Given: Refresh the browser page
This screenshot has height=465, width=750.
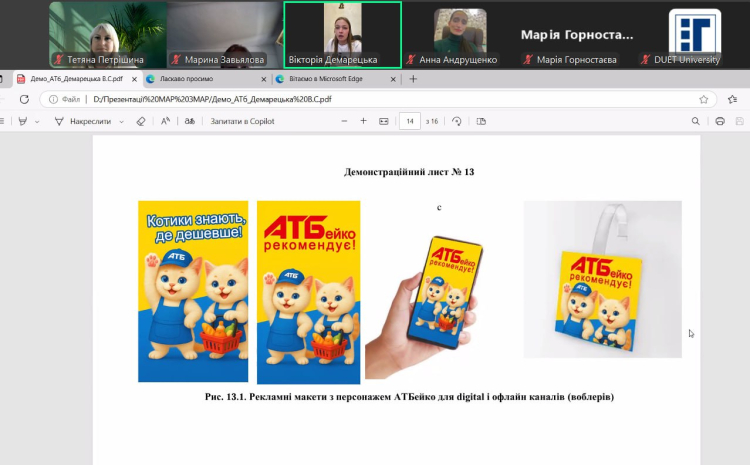Looking at the screenshot, I should (x=25, y=99).
